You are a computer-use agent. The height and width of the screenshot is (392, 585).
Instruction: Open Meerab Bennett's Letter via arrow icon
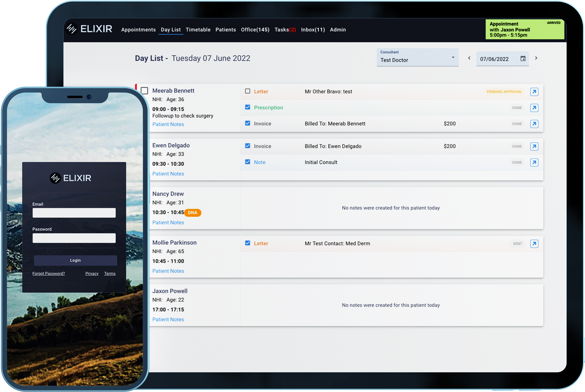[534, 92]
